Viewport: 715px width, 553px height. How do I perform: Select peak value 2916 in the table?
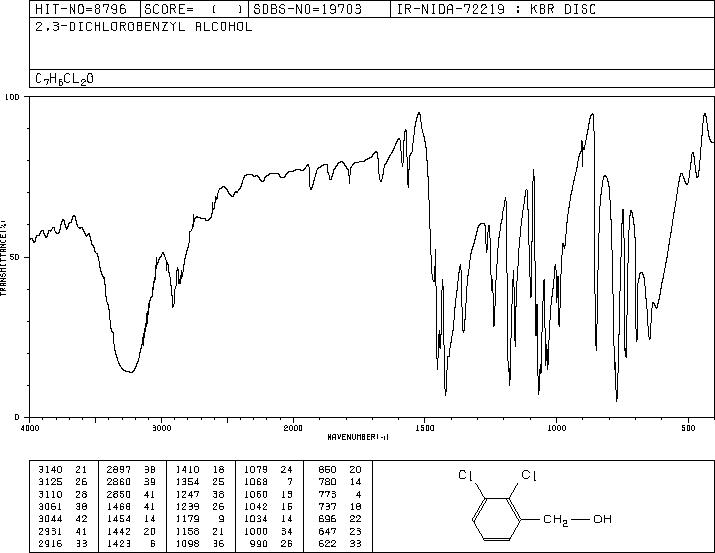point(51,544)
